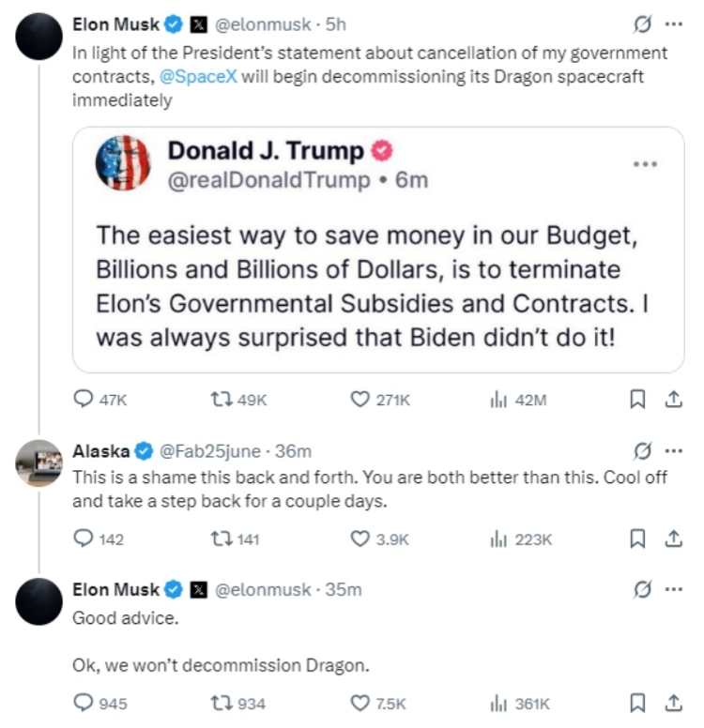Image resolution: width=704 pixels, height=728 pixels.
Task: Open more options on Elon's top post
Action: [673, 23]
